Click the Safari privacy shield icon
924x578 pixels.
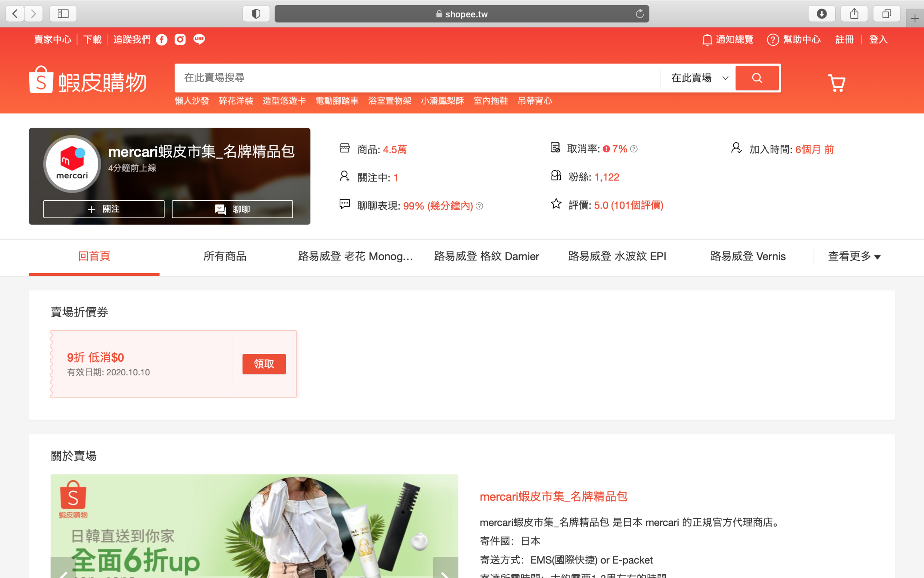(256, 14)
